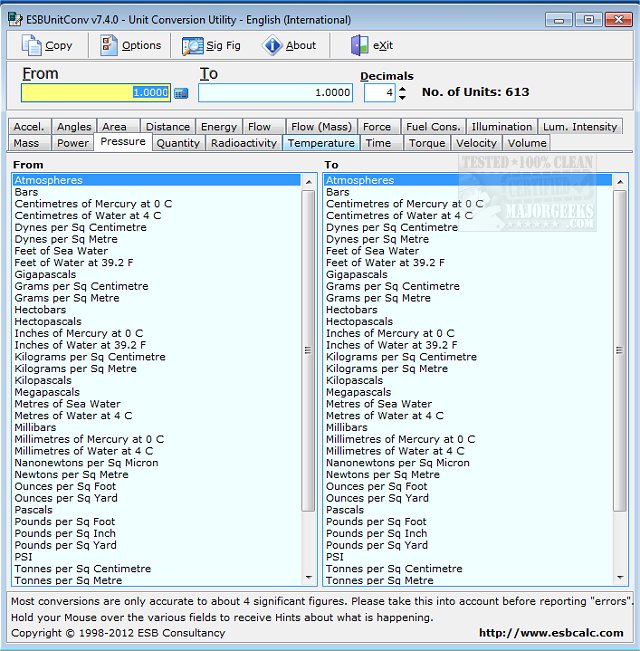Switch to the Temperature tab

(321, 143)
